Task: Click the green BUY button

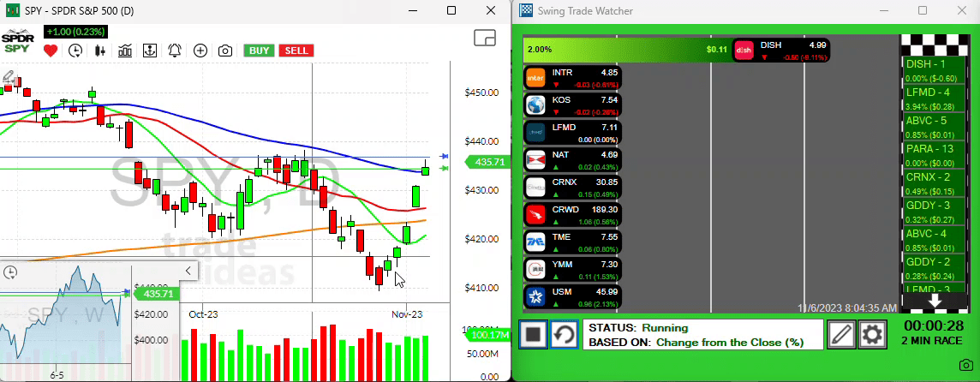Action: [259, 51]
